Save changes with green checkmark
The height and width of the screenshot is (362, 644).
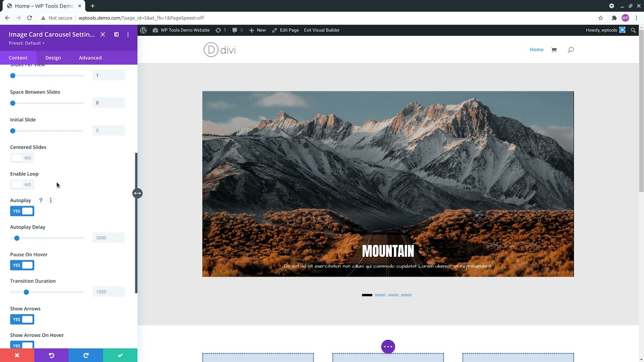pyautogui.click(x=120, y=355)
